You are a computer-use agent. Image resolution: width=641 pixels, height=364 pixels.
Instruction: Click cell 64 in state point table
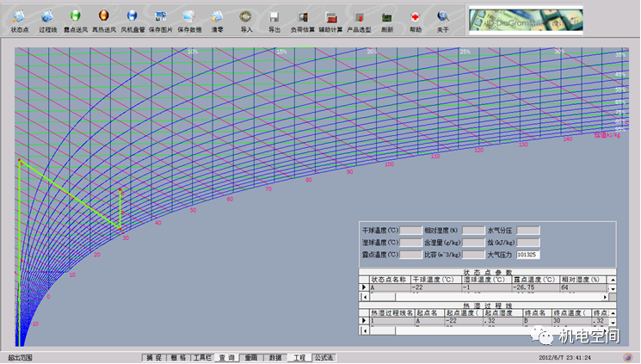[x=583, y=287]
